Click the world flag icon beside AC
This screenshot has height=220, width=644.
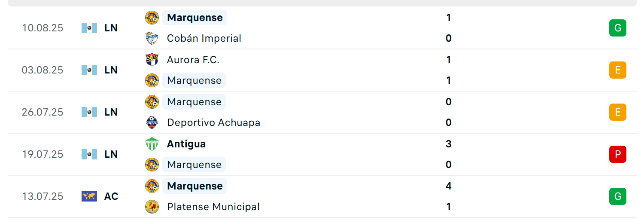pos(89,196)
